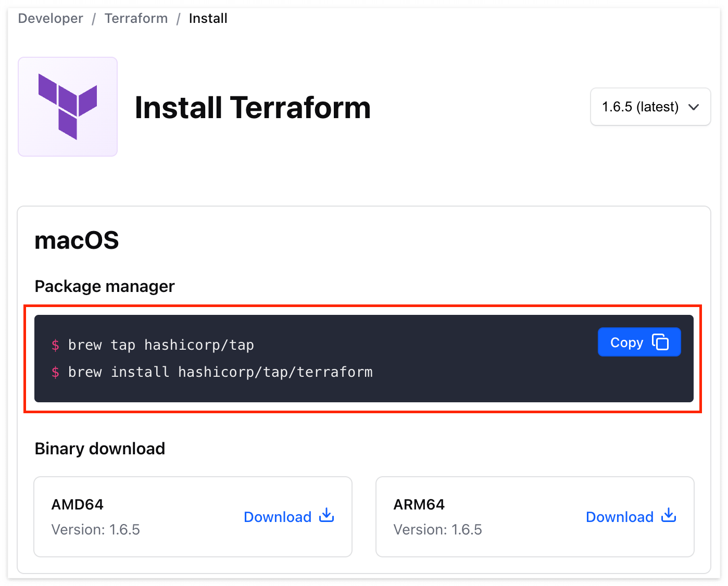Click the AMD64 card label
The image size is (728, 586).
click(x=78, y=504)
